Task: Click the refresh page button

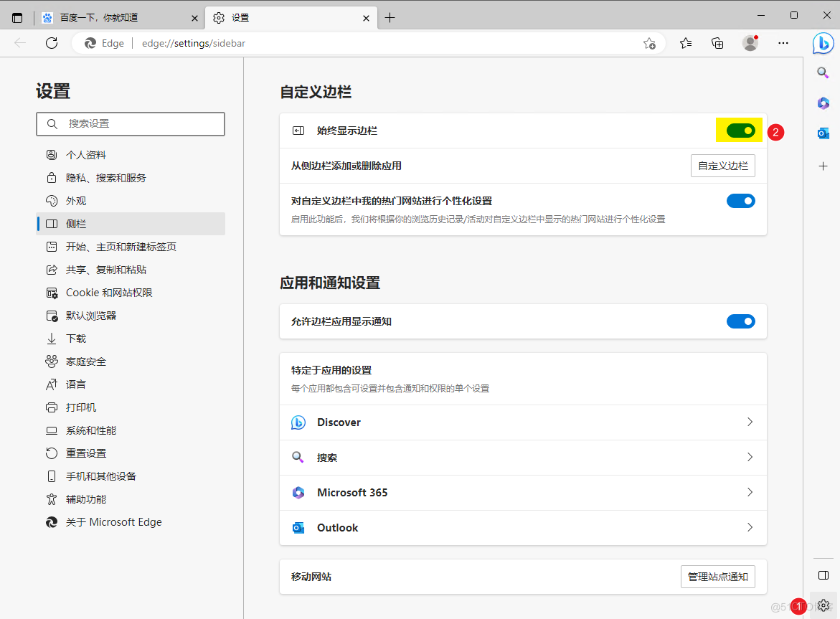Action: click(x=52, y=43)
